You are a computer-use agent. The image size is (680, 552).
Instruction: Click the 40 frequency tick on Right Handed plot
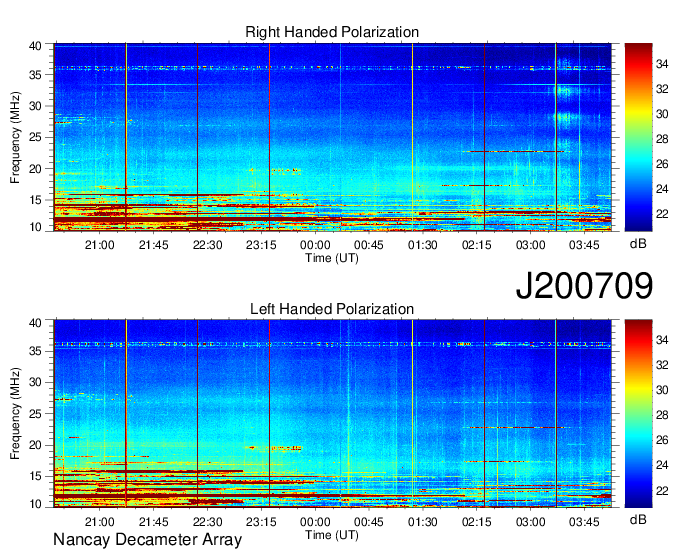(35, 46)
